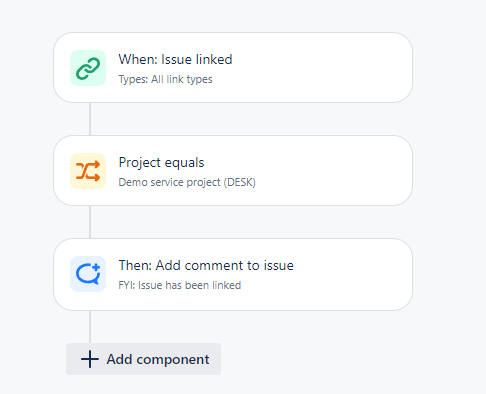Click the '(DESK)' project key text
Image resolution: width=486 pixels, height=394 pixels.
[240, 182]
